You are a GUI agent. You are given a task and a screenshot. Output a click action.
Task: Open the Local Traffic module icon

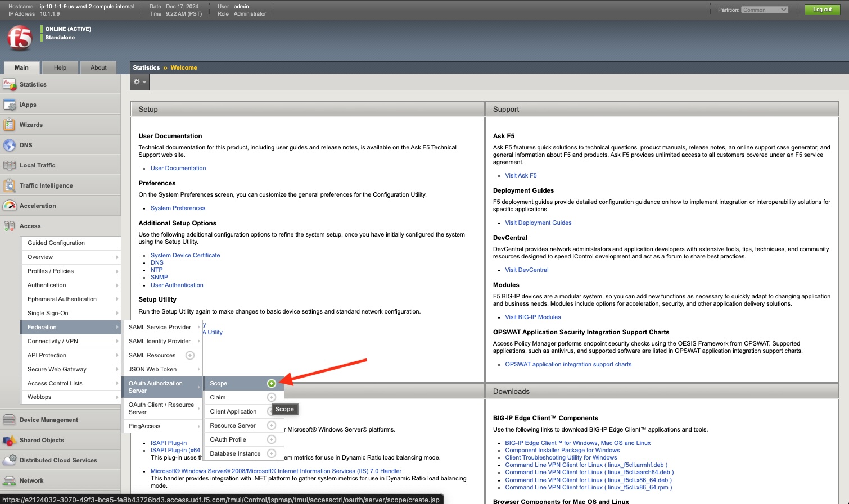coord(10,165)
